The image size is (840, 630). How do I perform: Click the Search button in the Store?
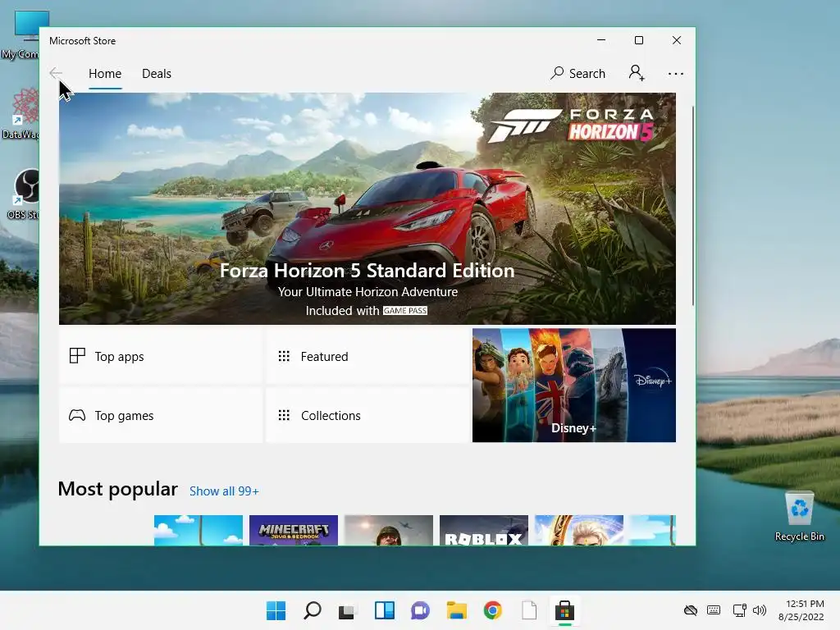(577, 73)
